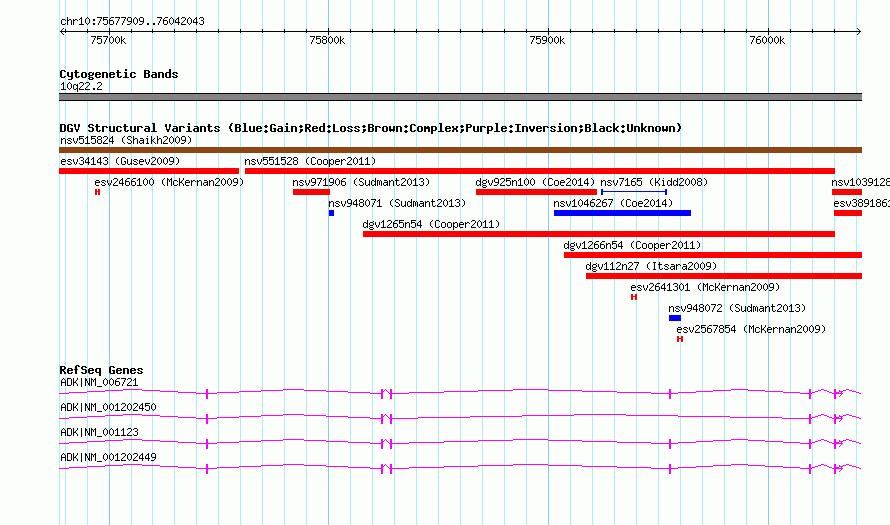
Task: Click the chr10:75677909..76042043 coordinate text
Action: [x=132, y=21]
